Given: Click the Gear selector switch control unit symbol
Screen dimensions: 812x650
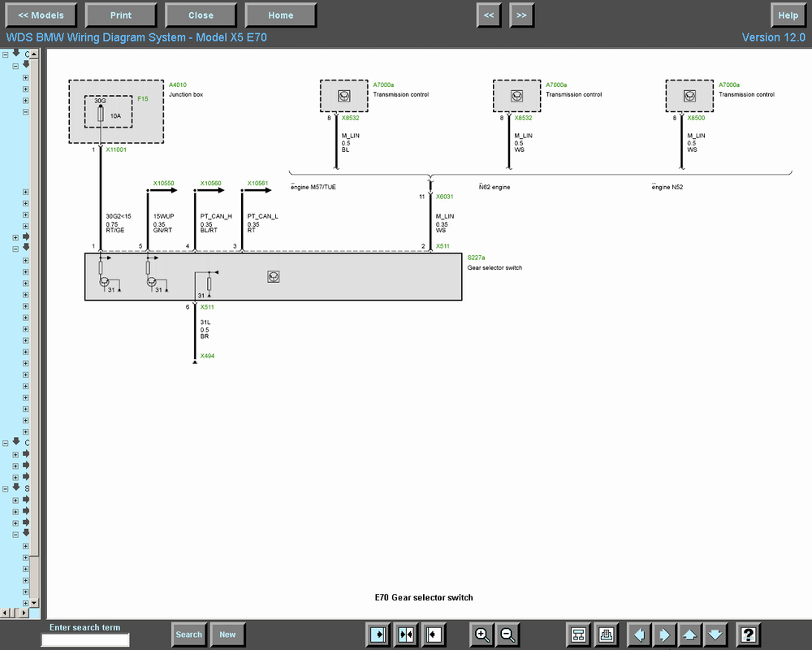Looking at the screenshot, I should click(x=274, y=277).
